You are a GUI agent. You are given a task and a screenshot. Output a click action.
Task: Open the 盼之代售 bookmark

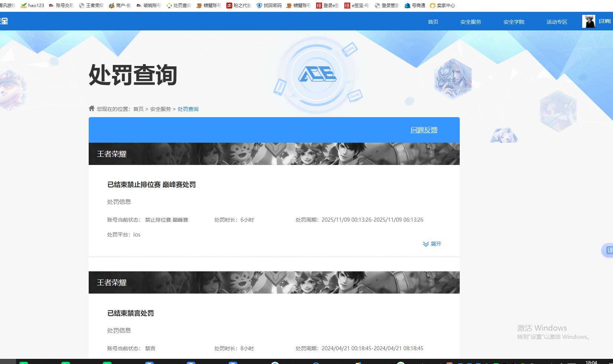pos(239,5)
